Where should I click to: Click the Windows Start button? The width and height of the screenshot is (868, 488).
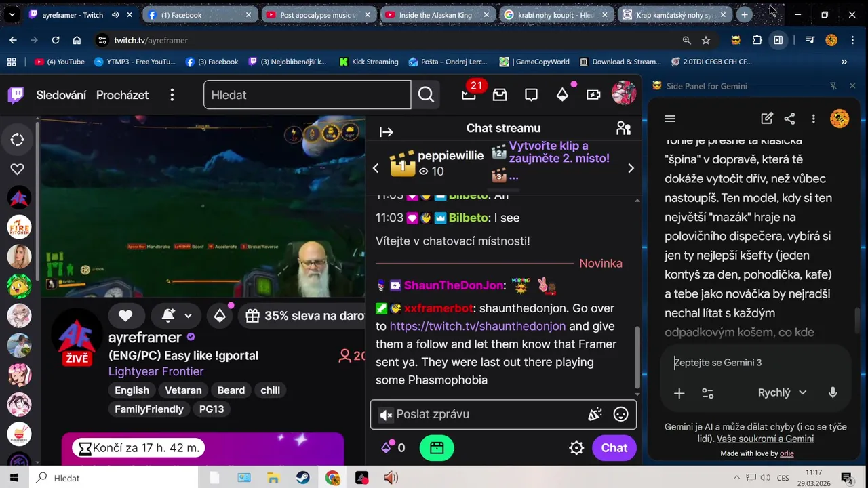[14, 478]
